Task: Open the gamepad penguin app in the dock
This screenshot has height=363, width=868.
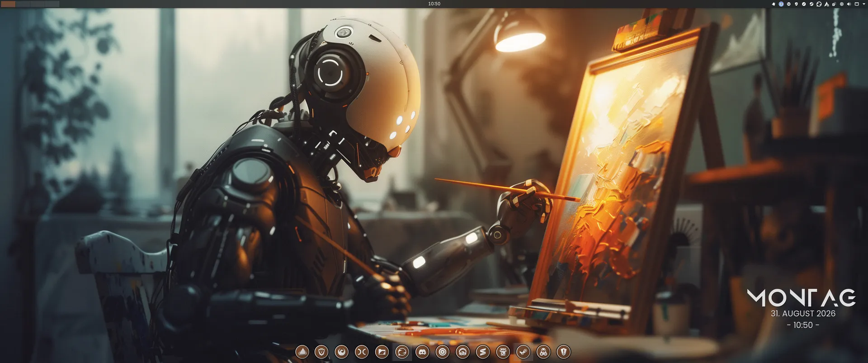Action: (x=543, y=352)
